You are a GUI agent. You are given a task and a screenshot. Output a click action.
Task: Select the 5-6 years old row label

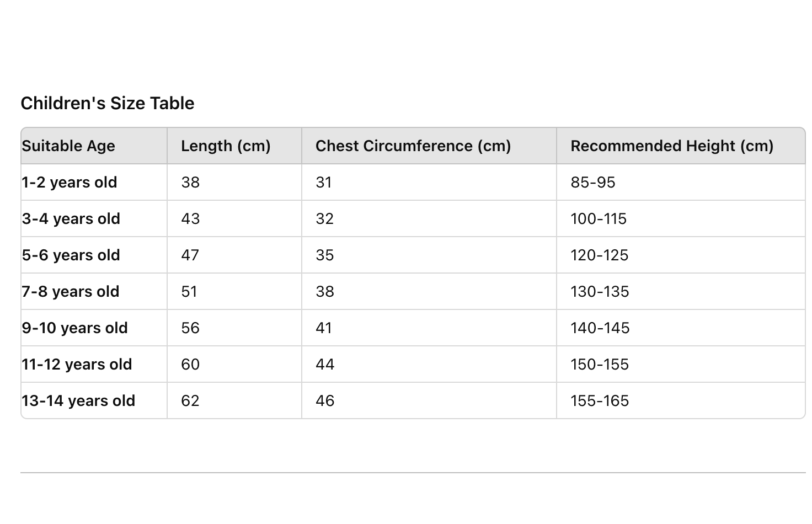point(71,255)
